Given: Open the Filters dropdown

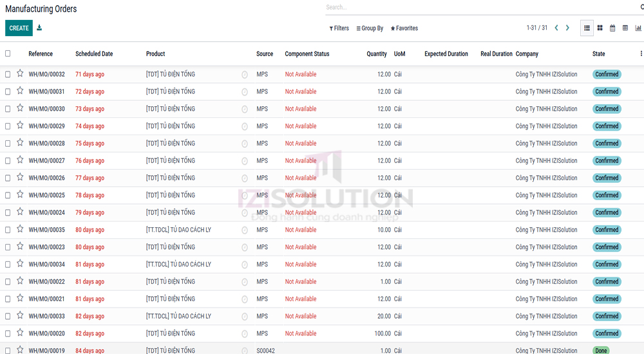Looking at the screenshot, I should (x=339, y=28).
